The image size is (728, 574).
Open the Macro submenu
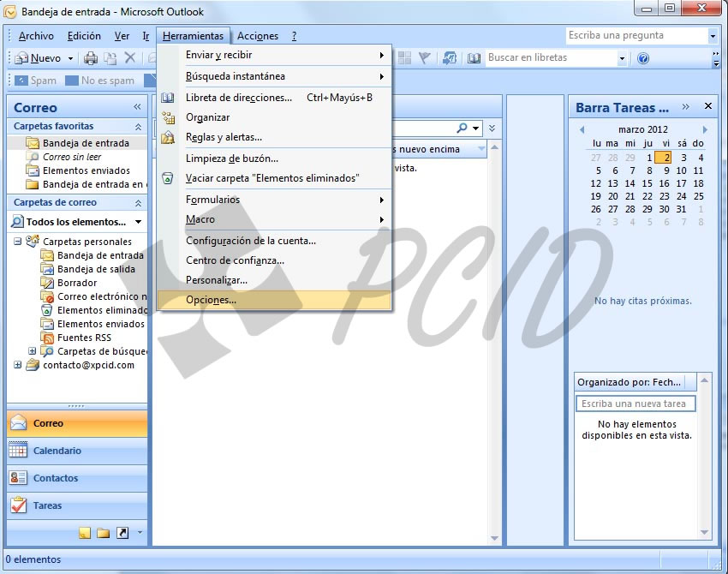pyautogui.click(x=274, y=219)
